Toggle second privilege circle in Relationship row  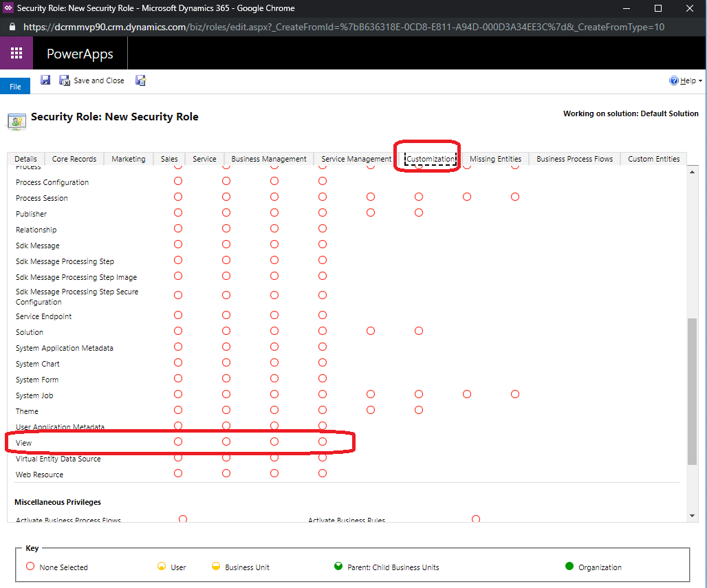point(226,228)
